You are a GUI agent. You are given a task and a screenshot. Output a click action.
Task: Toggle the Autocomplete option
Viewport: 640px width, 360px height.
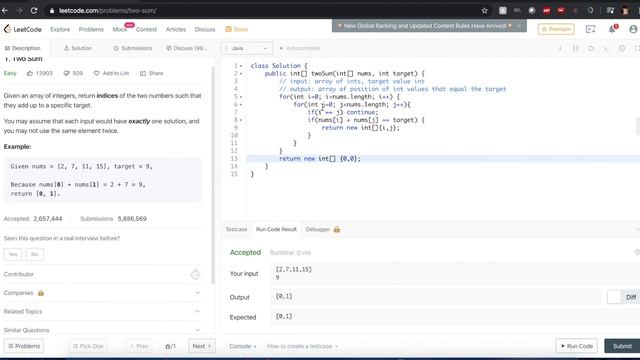pos(300,48)
